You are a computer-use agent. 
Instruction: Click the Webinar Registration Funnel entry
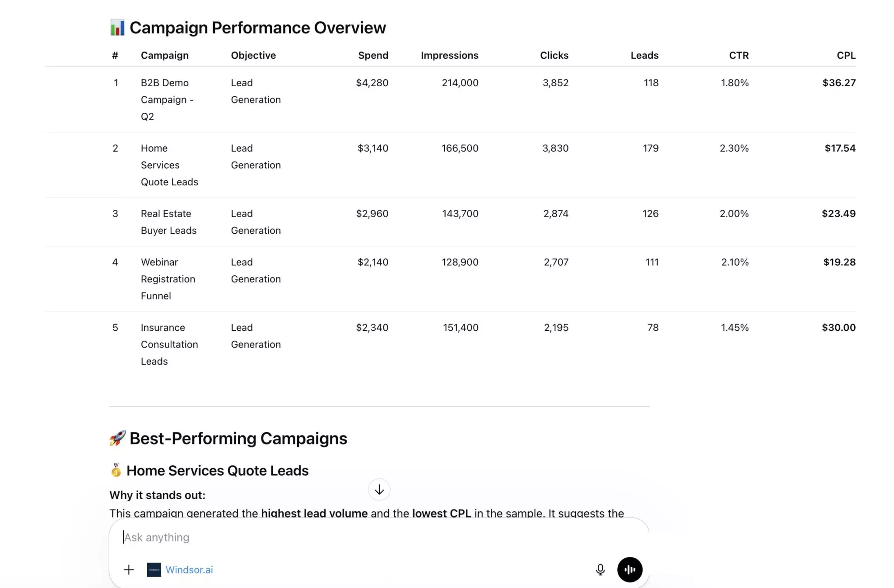pos(168,278)
